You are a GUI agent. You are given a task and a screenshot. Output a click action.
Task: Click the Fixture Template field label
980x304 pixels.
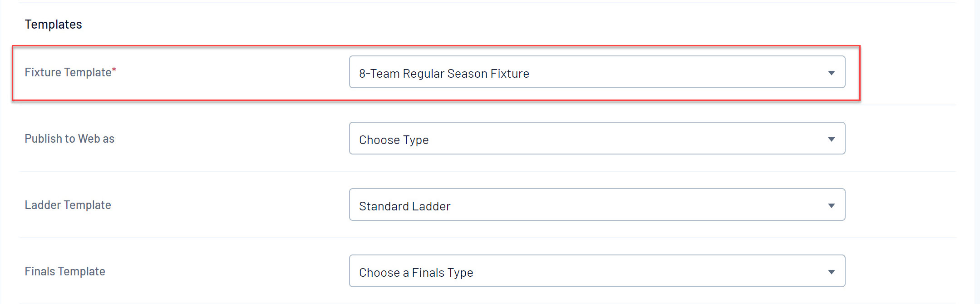[68, 72]
